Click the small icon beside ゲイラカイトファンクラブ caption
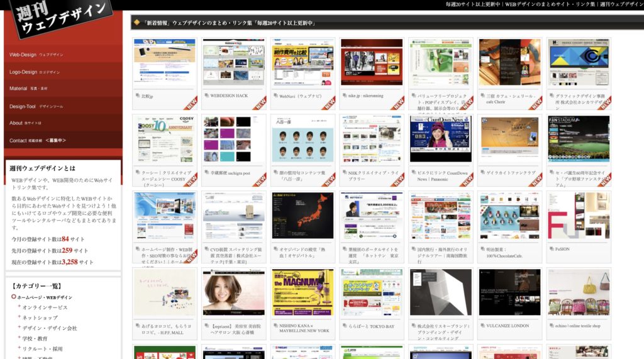This screenshot has width=644, height=359. tap(482, 172)
